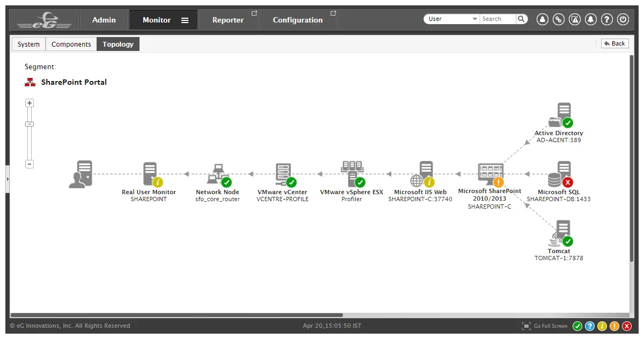Open the help question mark icon
Image resolution: width=644 pixels, height=339 pixels.
coord(607,19)
